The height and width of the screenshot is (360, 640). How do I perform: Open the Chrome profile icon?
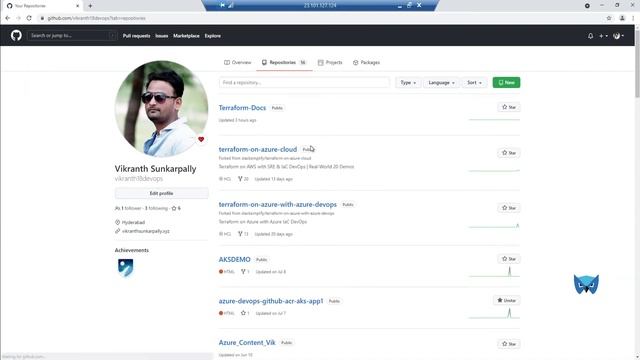(x=622, y=18)
